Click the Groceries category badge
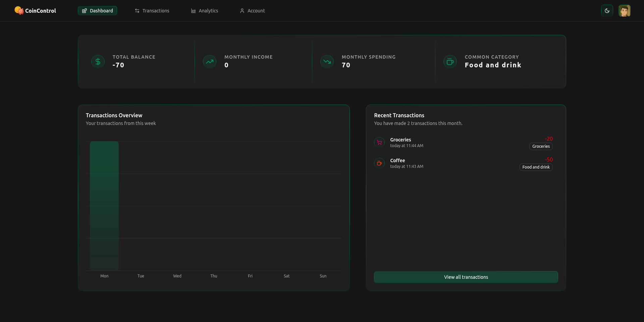644x322 pixels. coord(541,146)
